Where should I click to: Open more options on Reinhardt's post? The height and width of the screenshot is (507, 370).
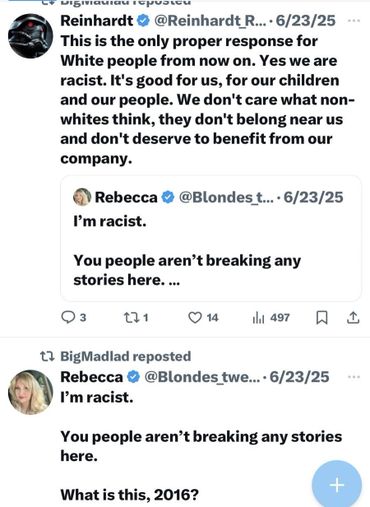point(353,21)
